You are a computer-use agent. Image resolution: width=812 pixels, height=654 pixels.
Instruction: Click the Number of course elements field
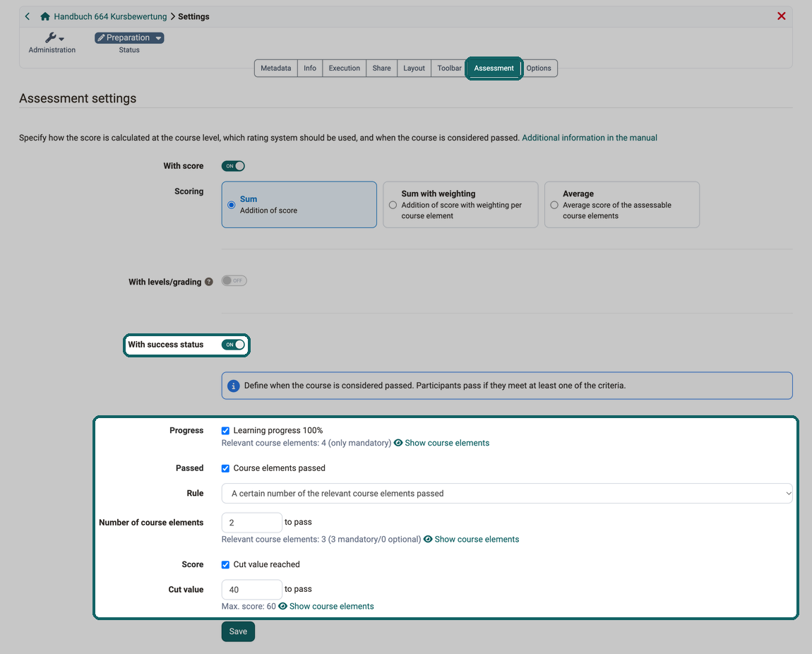coord(251,523)
